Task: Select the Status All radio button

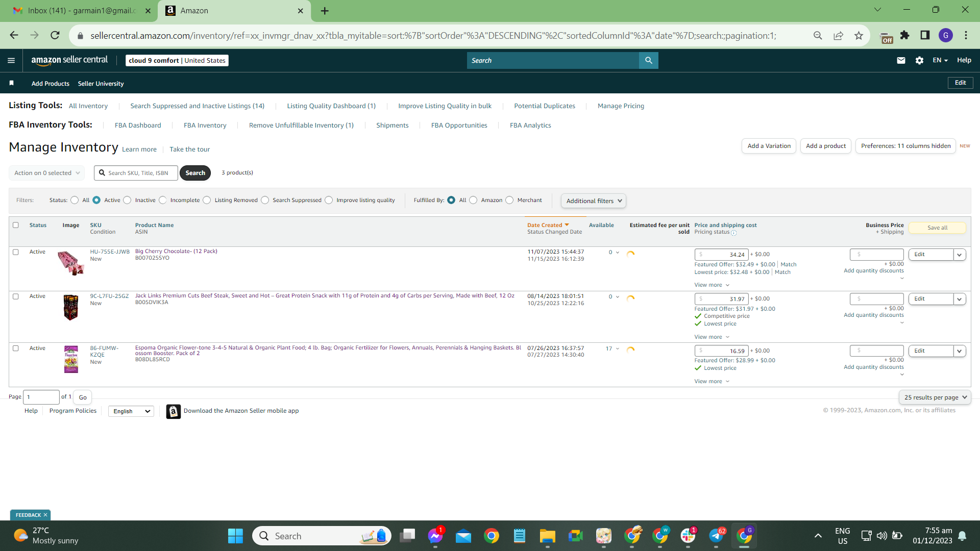Action: pos(75,200)
